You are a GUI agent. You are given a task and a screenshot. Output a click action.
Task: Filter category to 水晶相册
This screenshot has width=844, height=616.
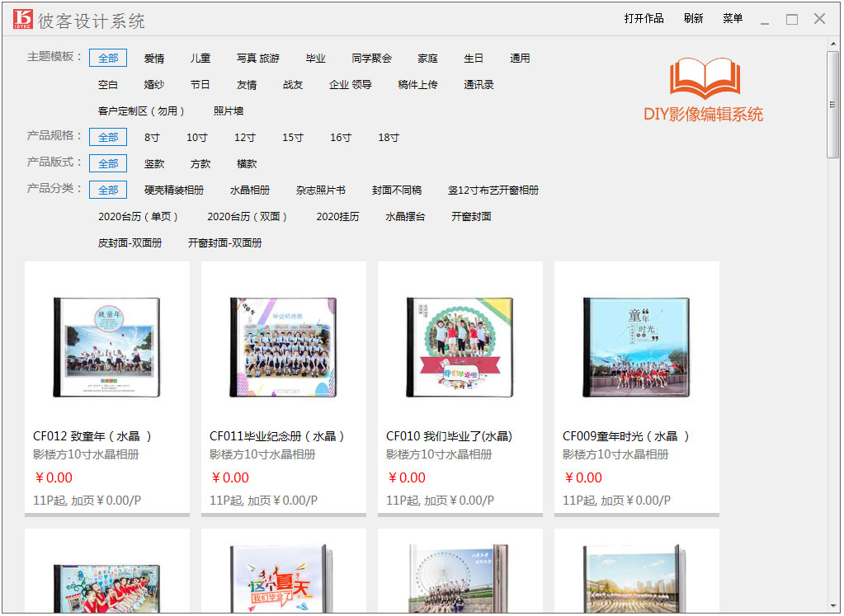pyautogui.click(x=250, y=190)
